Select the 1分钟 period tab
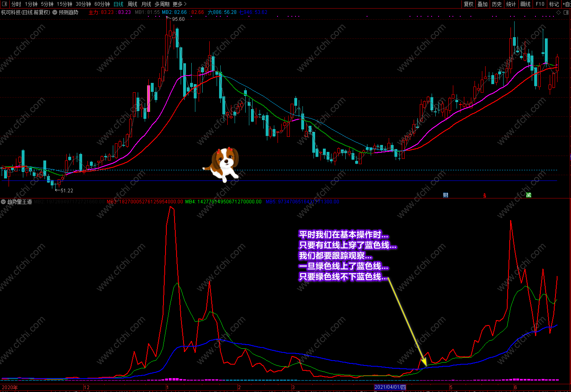The height and width of the screenshot is (392, 571). coord(31,4)
